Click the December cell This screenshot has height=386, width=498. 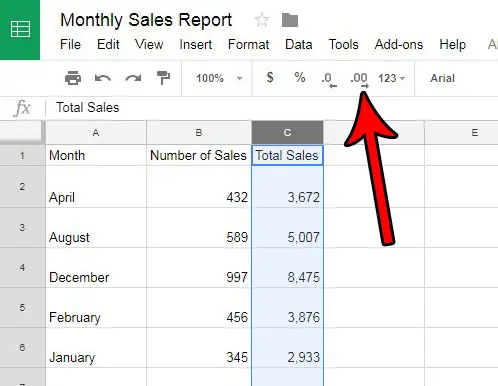96,268
